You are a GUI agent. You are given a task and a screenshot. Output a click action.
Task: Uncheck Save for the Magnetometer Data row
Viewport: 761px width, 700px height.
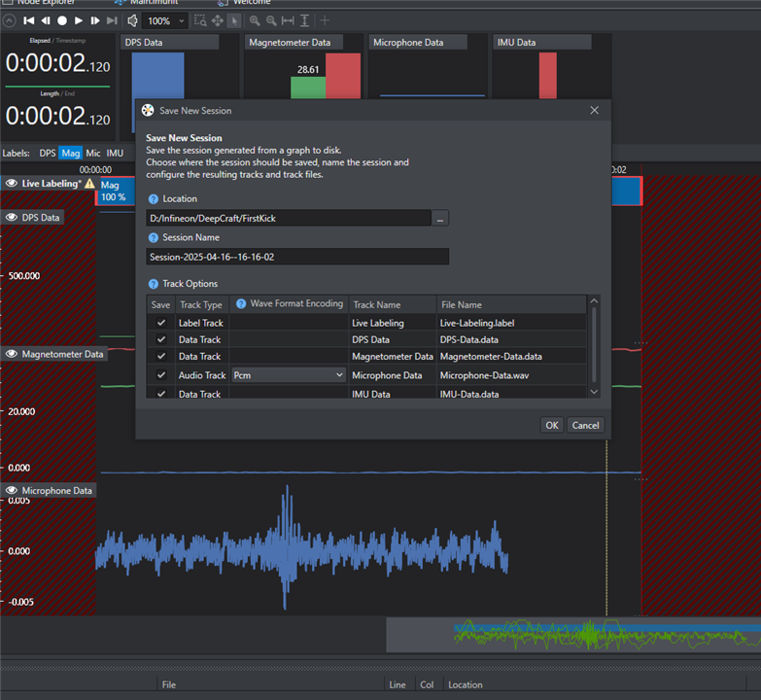(161, 356)
